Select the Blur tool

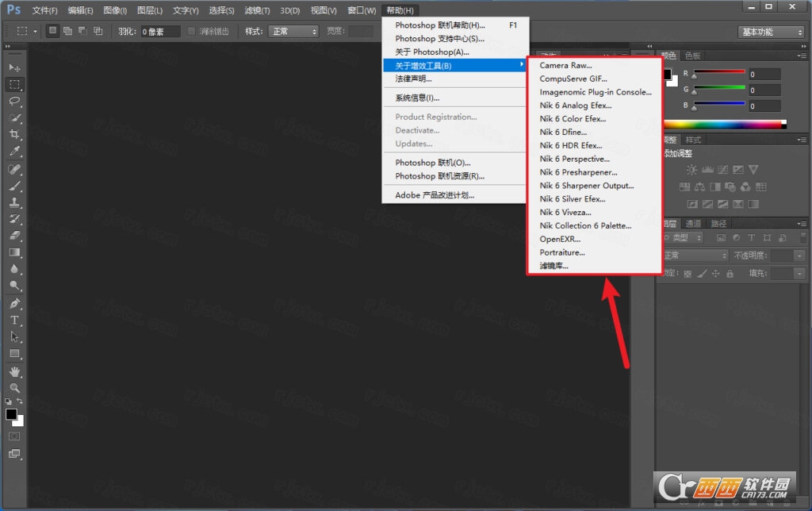pos(14,269)
